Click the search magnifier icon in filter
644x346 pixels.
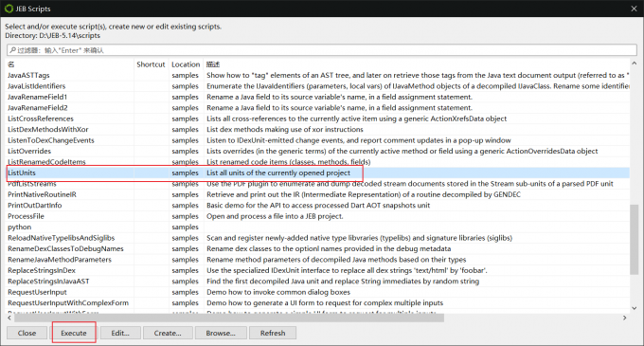point(12,50)
